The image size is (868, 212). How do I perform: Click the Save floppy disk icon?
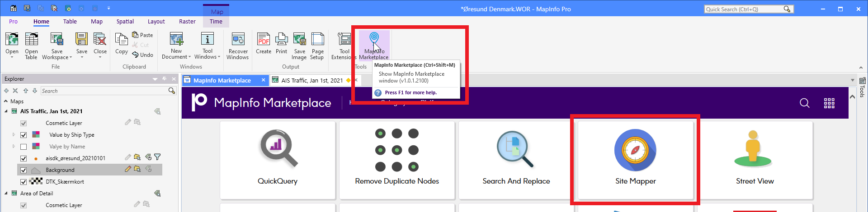coord(81,39)
